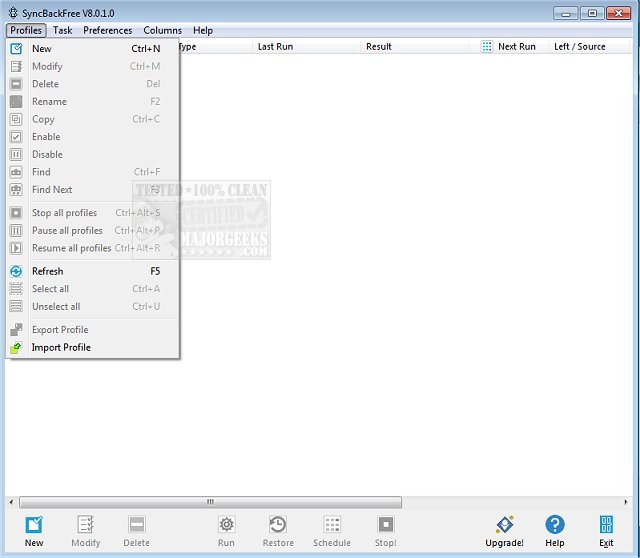Click the column chooser grid icon beside Next Run
Screen dimensions: 640x558
[487, 47]
